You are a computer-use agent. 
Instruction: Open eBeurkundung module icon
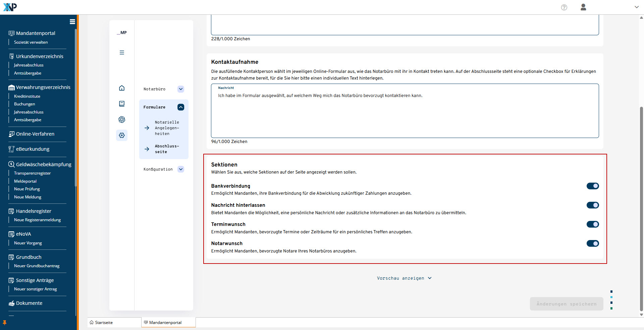click(11, 149)
